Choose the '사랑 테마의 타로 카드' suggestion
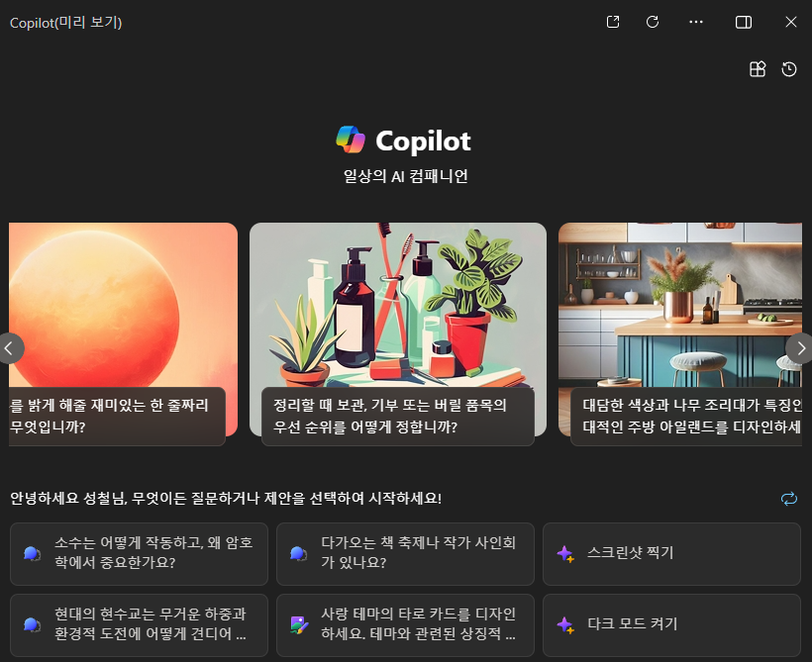Screen dimensions: 812x662 tap(405, 624)
